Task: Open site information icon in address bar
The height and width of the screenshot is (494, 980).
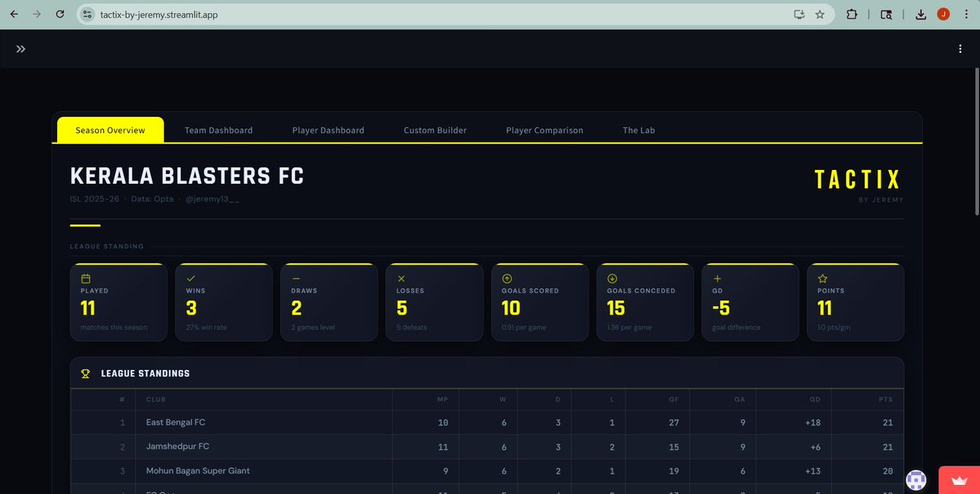Action: [87, 15]
